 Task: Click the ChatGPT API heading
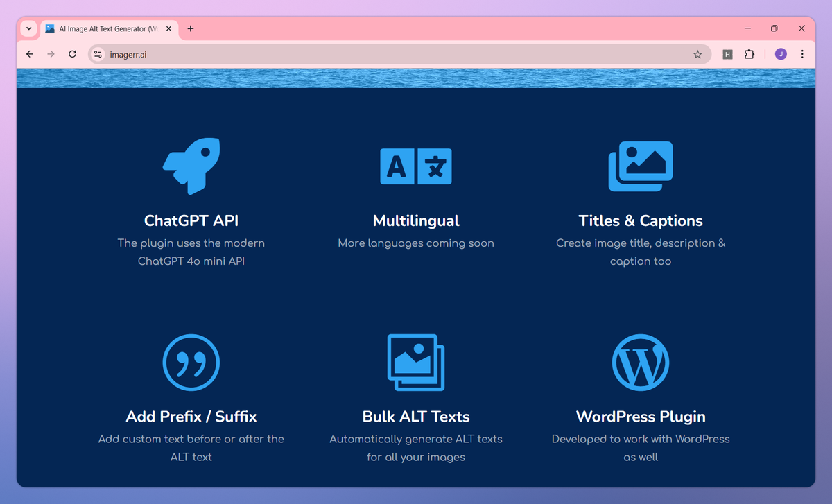click(x=191, y=221)
